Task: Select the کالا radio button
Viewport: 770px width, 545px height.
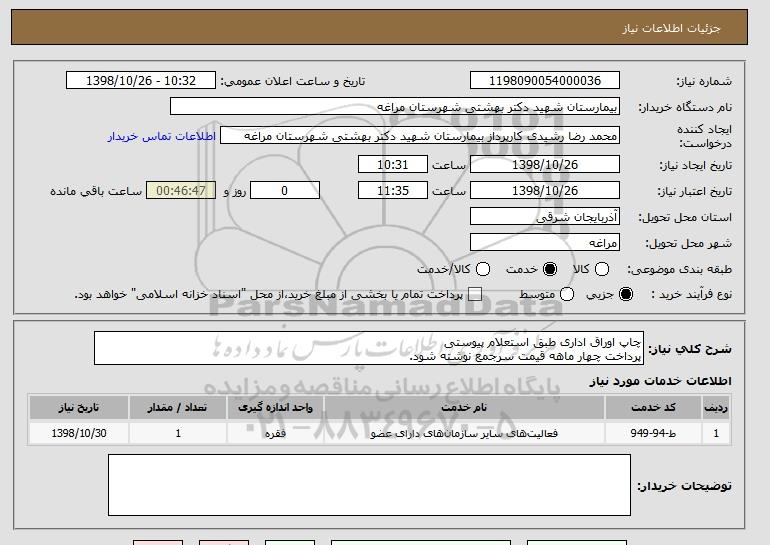Action: pyautogui.click(x=602, y=269)
